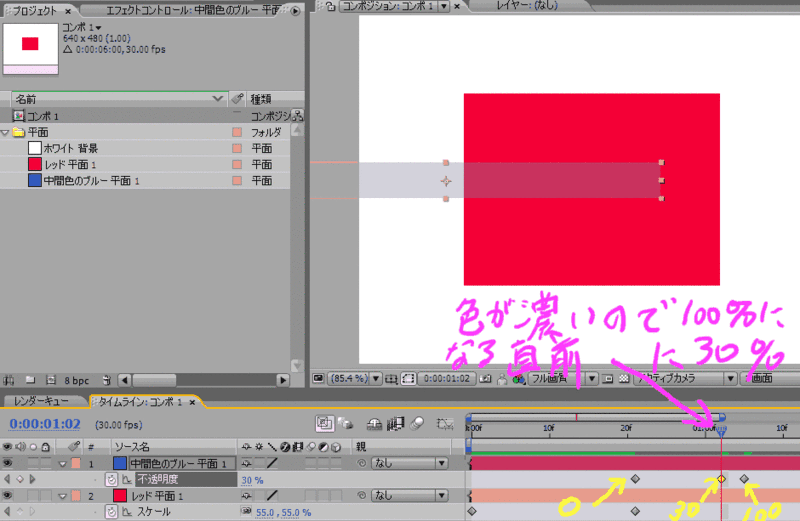The image size is (800, 521).
Task: Enable motion blur icon in timeline toolbar
Action: click(x=417, y=424)
